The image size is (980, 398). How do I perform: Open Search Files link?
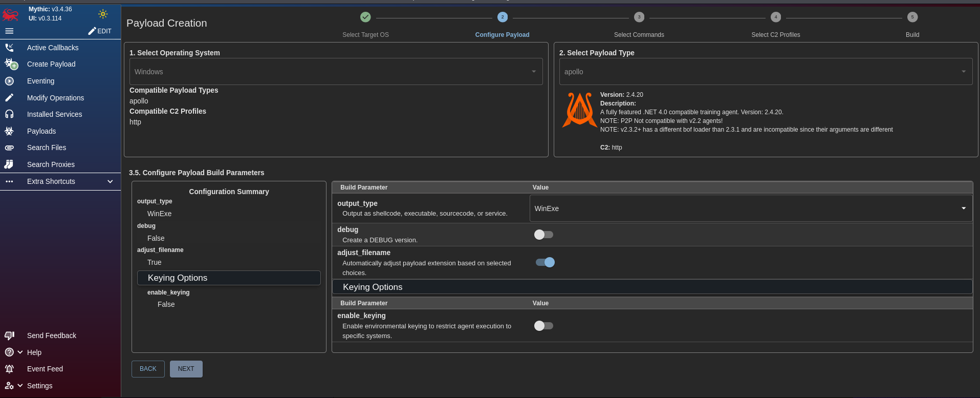[47, 148]
